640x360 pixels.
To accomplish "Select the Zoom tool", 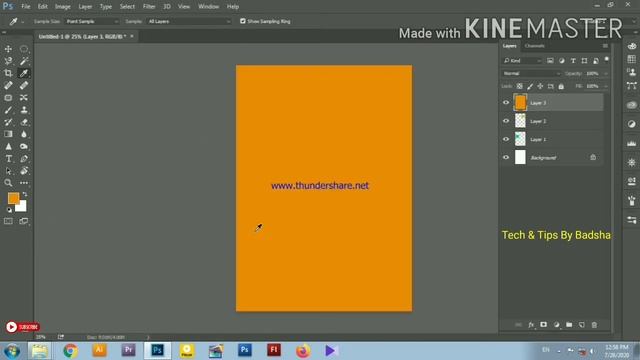I will [x=8, y=183].
